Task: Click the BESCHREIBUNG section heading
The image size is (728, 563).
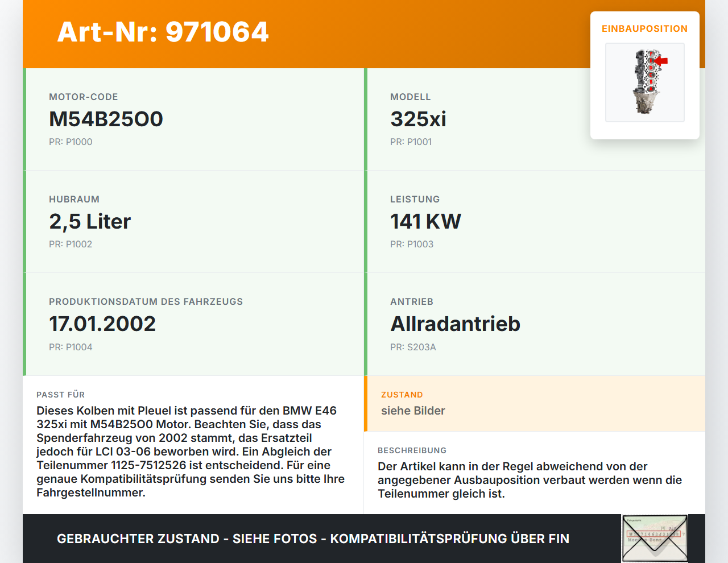Action: coord(412,450)
